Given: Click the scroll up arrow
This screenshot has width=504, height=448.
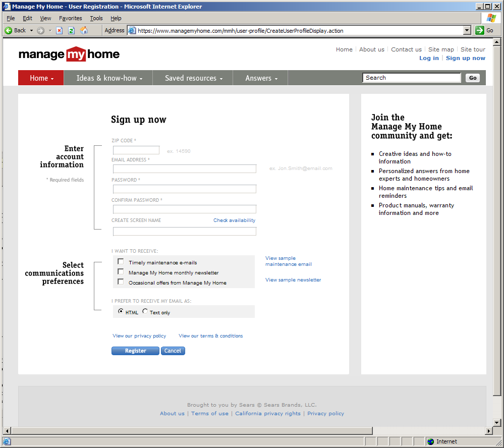Looking at the screenshot, I should coord(496,42).
